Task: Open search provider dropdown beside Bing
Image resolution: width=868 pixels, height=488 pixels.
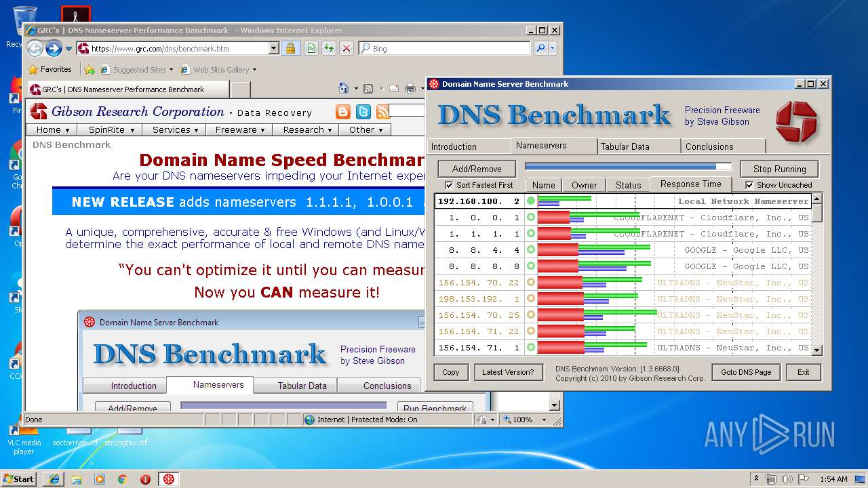Action: click(553, 48)
